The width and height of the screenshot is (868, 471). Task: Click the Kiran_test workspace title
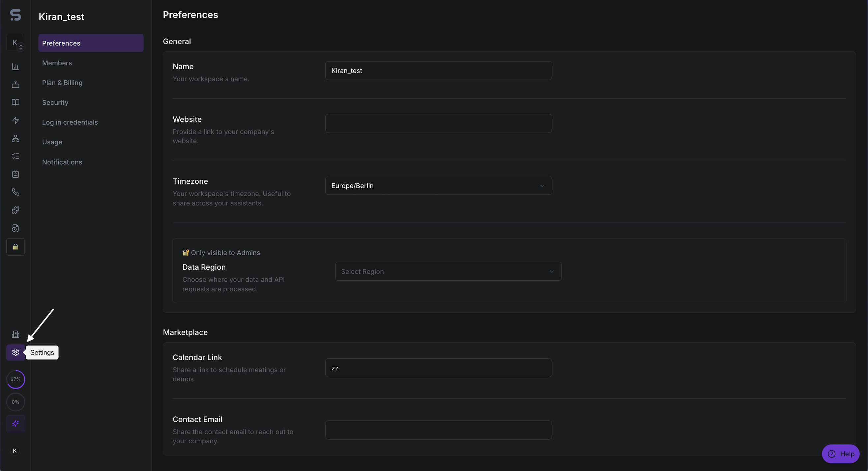pos(61,17)
